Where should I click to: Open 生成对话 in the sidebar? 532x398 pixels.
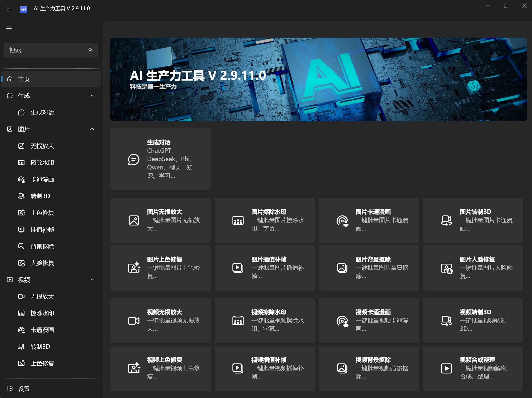pos(51,112)
